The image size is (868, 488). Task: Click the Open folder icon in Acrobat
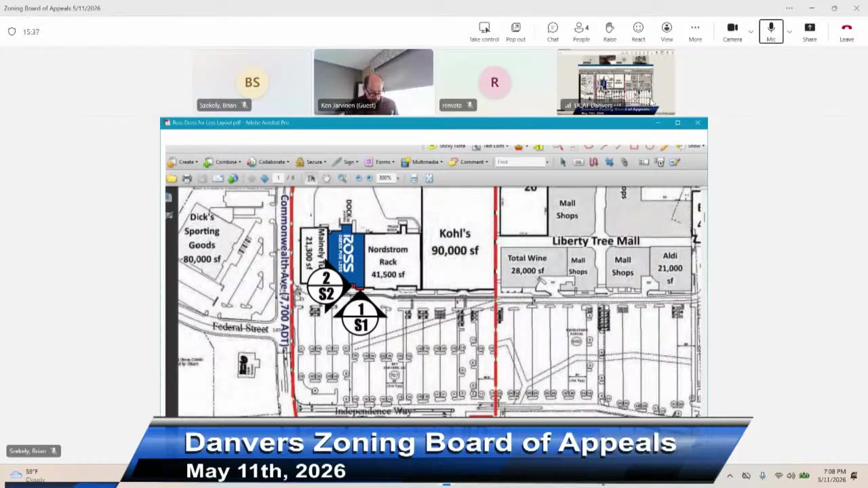pos(172,178)
